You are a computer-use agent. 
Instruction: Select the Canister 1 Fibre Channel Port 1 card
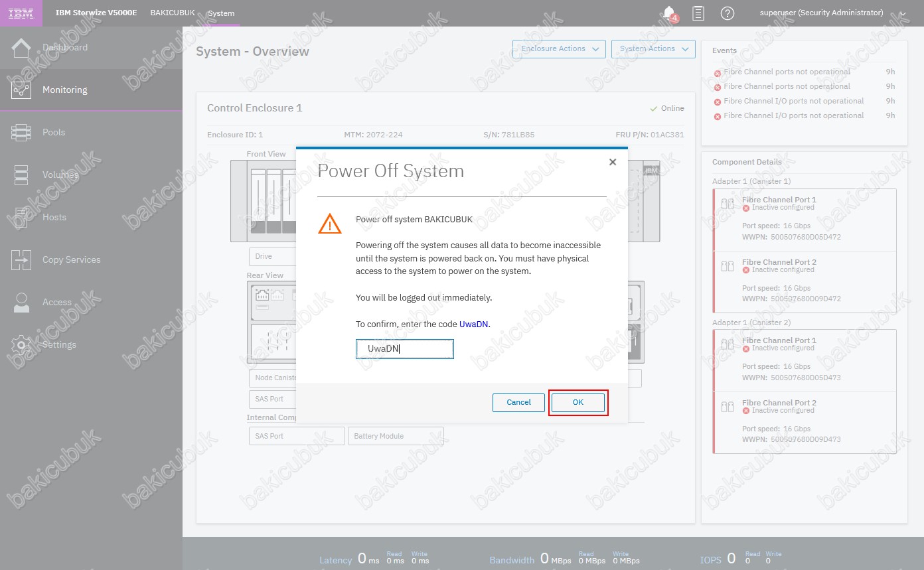pyautogui.click(x=804, y=220)
